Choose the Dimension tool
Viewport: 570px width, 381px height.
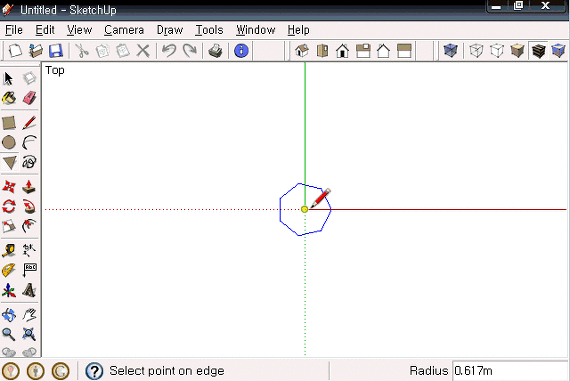pyautogui.click(x=29, y=250)
